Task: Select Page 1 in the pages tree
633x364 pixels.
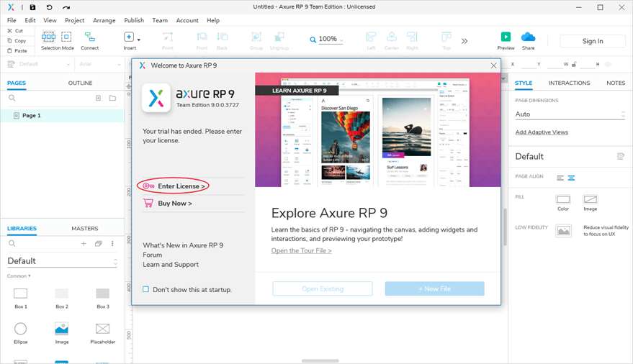Action: [x=32, y=116]
